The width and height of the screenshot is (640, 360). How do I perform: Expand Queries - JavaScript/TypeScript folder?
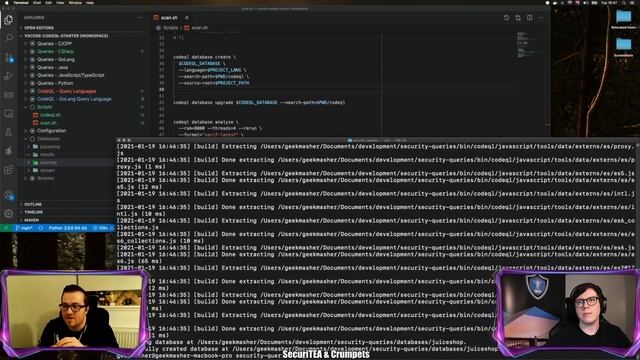[84, 76]
